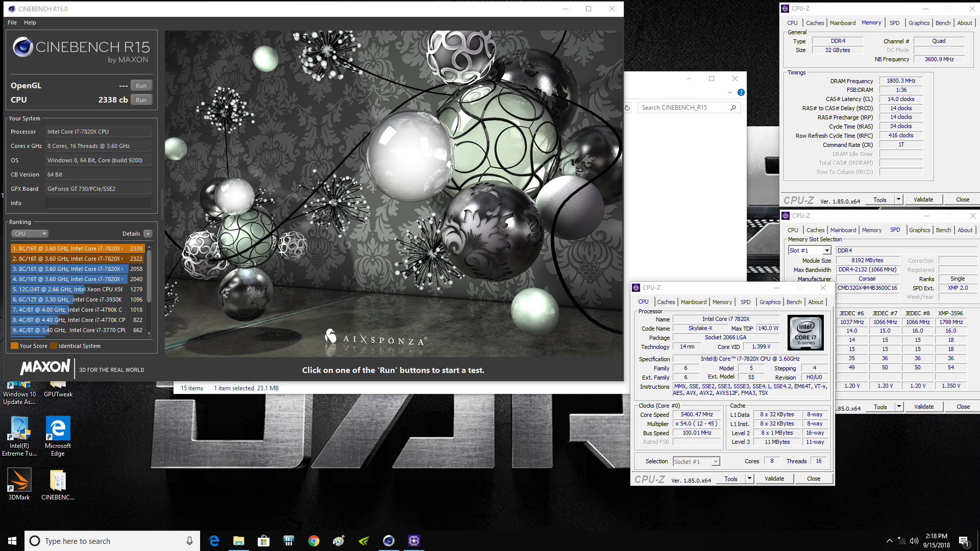Click the taskbar microphone icon

click(x=189, y=541)
